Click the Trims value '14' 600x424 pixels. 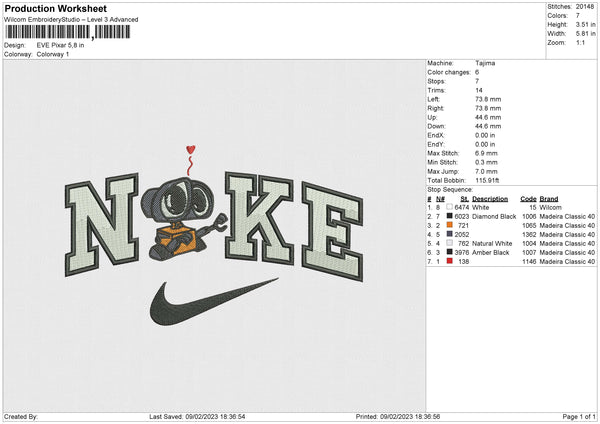click(479, 90)
